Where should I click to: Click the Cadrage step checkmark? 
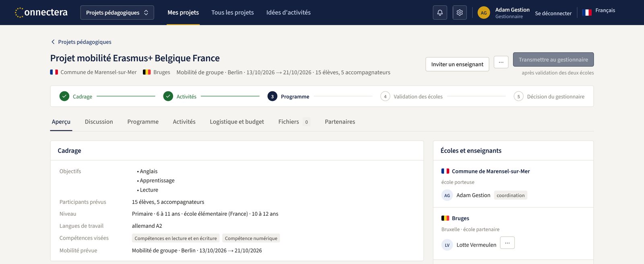pyautogui.click(x=64, y=96)
